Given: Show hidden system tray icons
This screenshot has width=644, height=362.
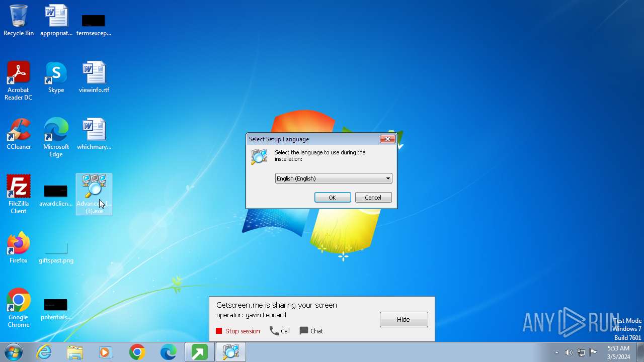Looking at the screenshot, I should click(x=556, y=352).
